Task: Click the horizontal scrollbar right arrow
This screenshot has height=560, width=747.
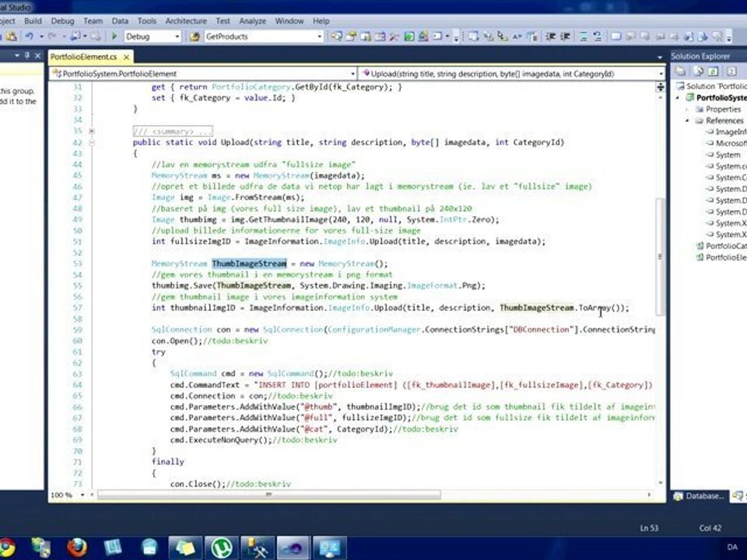Action: click(649, 495)
